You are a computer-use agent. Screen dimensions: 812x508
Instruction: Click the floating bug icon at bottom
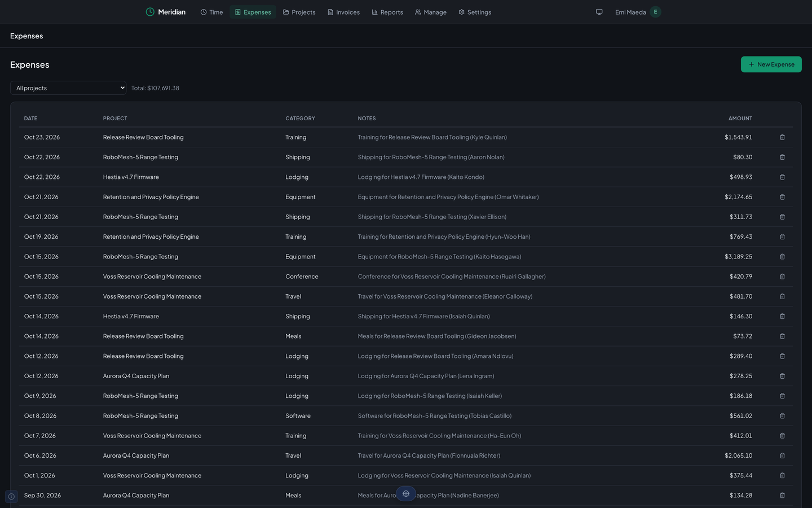(x=406, y=493)
